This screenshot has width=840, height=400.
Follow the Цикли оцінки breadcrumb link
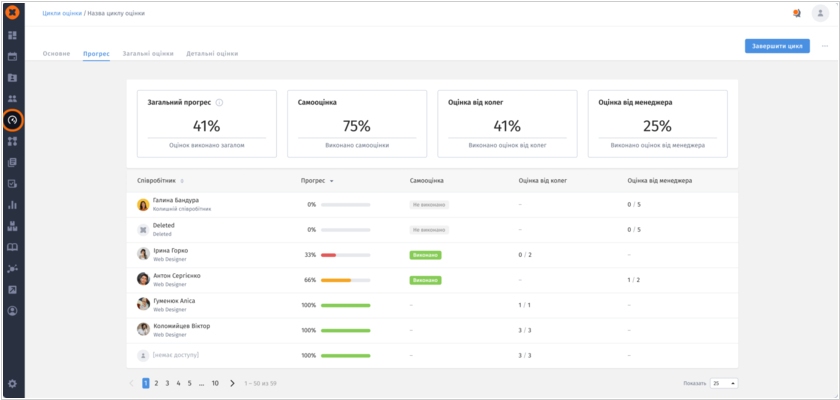click(x=62, y=13)
